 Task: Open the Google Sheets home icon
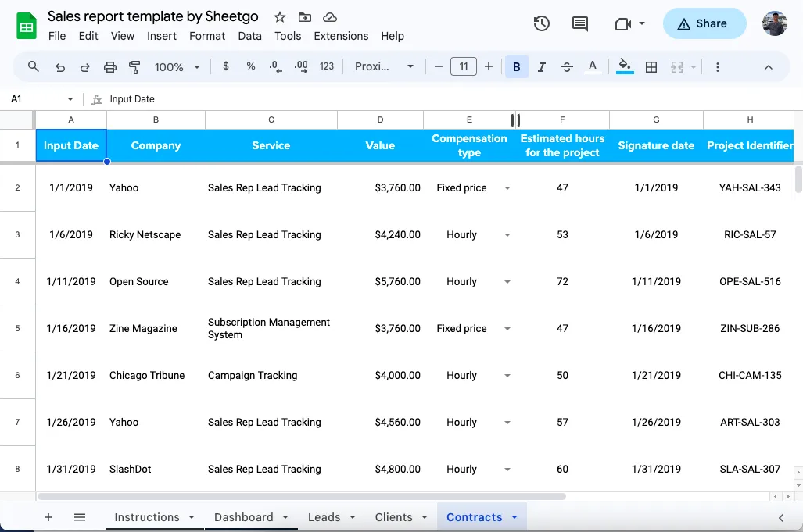[26, 26]
